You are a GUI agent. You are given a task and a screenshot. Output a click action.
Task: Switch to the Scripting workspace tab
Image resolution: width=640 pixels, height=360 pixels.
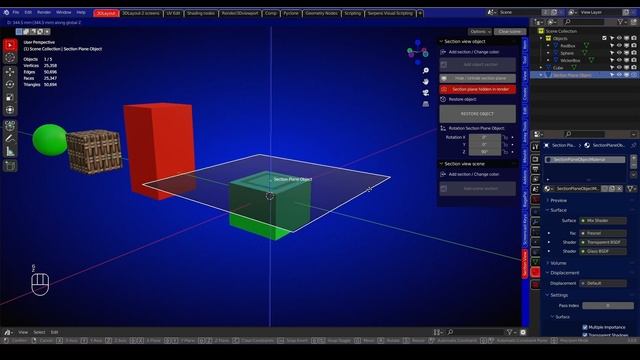352,13
